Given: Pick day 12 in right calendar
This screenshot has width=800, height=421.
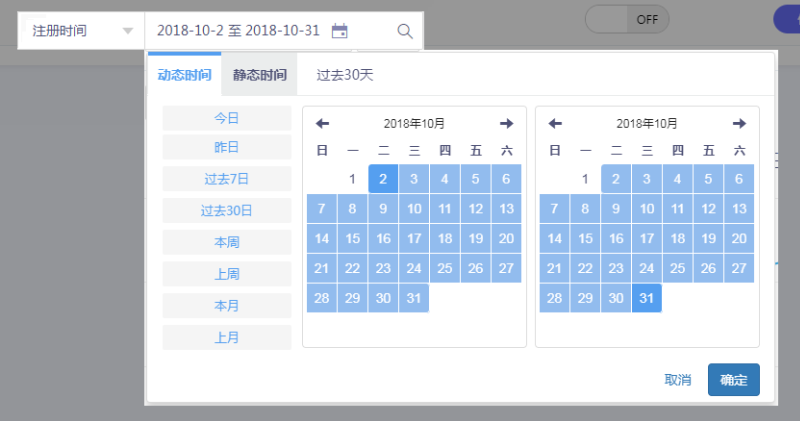Looking at the screenshot, I should (x=708, y=209).
